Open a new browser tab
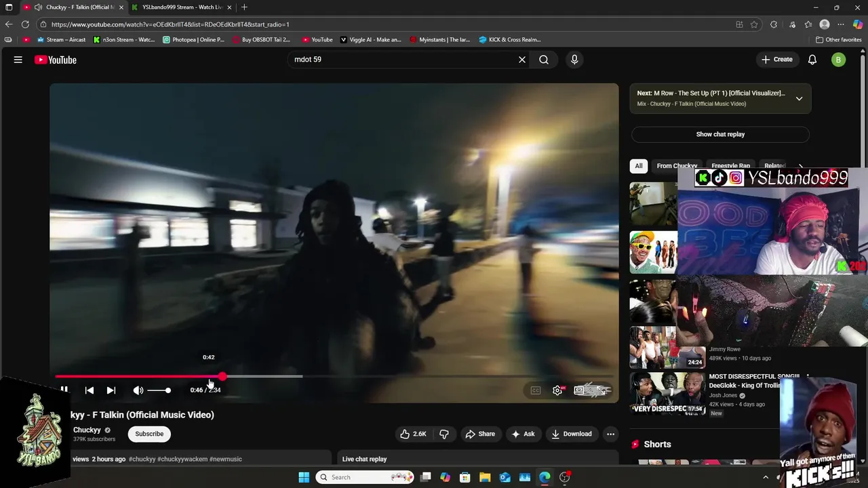Viewport: 868px width, 488px height. tap(244, 7)
